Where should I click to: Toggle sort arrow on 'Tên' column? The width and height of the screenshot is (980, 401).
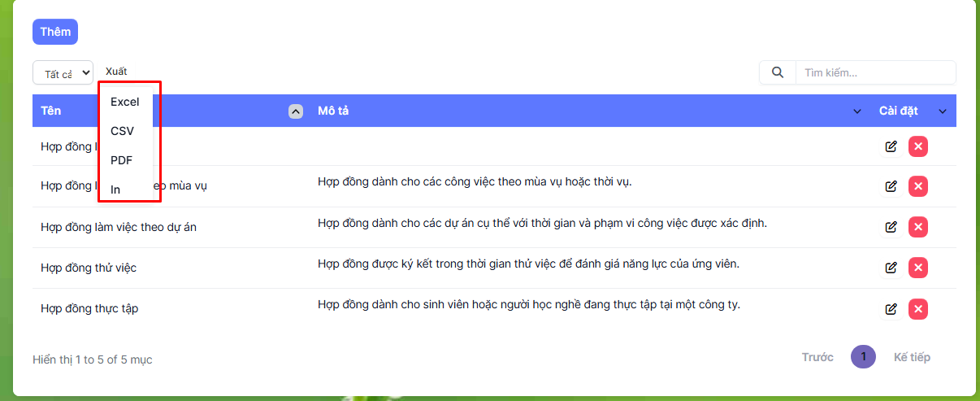296,111
